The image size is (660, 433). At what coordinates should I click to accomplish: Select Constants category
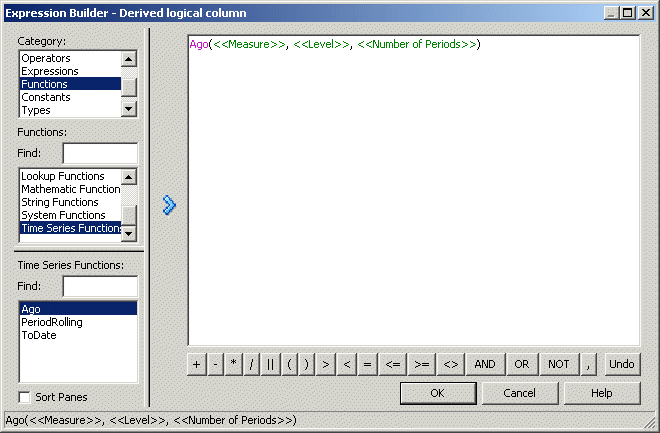(x=70, y=97)
